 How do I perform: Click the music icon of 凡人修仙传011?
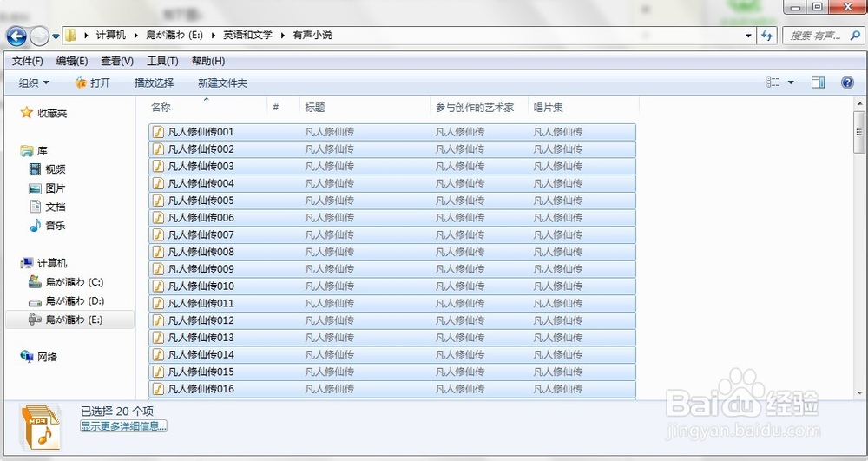tap(158, 303)
